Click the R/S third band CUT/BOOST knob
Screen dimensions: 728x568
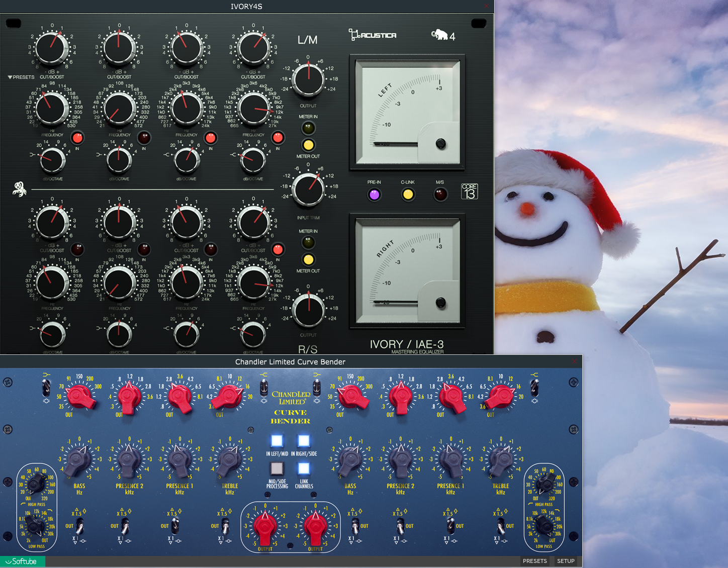coord(187,223)
